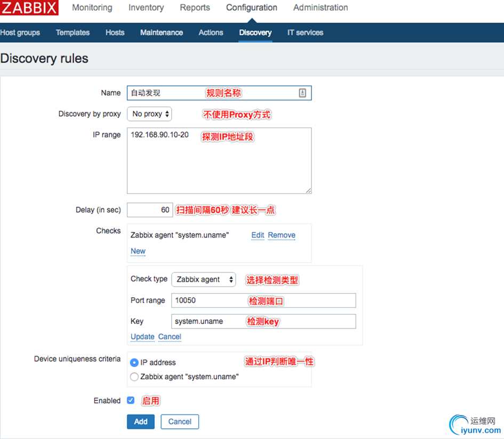Click the ZABBIX logo
Viewport: 504px width, 439px height.
point(29,7)
